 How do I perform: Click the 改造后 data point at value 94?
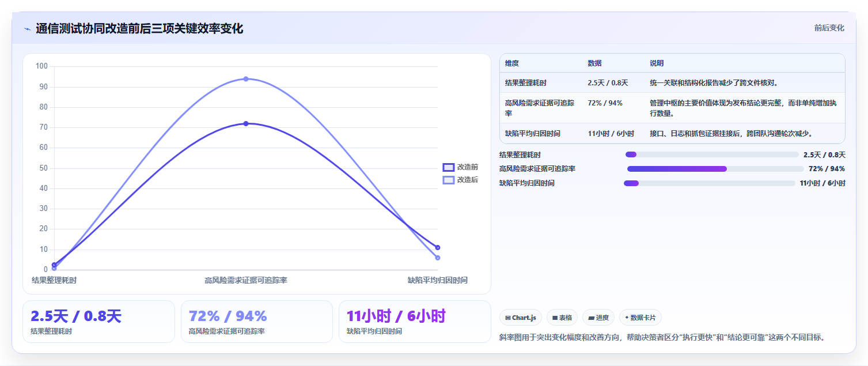[x=246, y=79]
